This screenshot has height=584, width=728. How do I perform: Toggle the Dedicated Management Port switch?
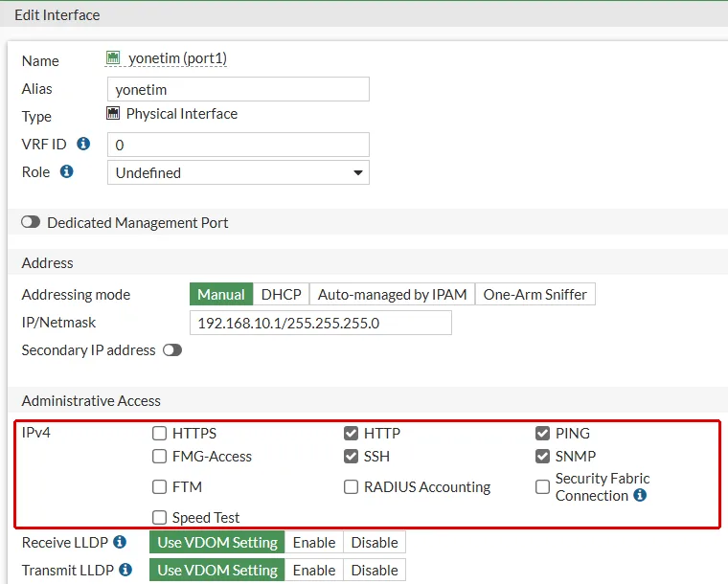[x=31, y=222]
